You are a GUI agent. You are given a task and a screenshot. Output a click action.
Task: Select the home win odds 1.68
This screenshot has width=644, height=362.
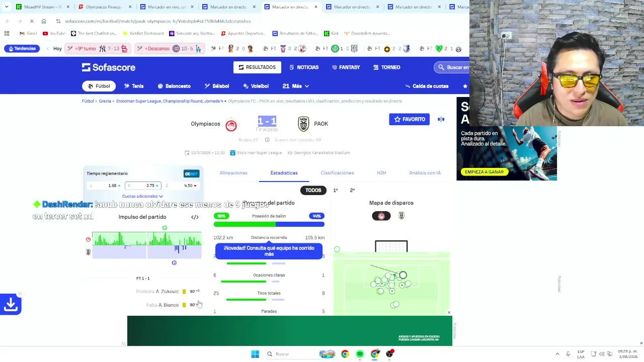click(105, 186)
